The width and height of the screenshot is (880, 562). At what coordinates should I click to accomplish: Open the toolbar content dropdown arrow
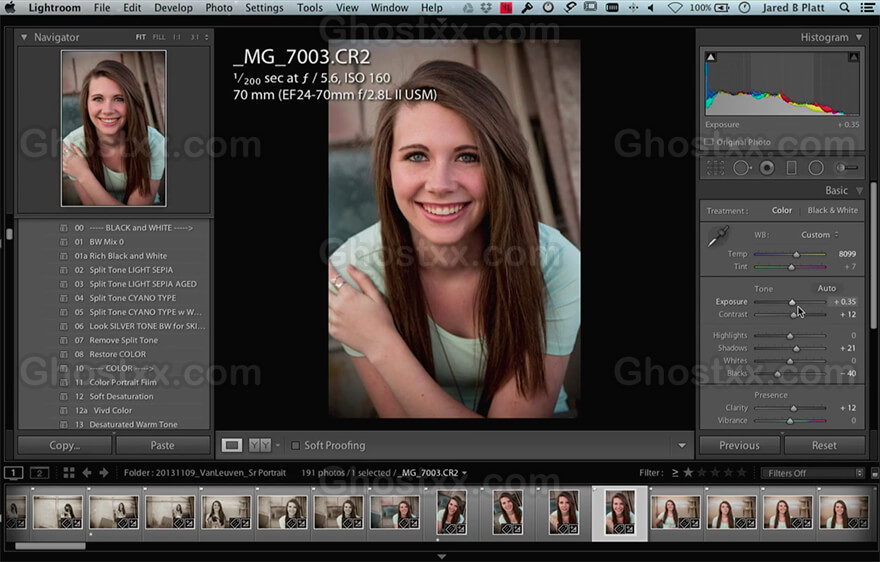pyautogui.click(x=681, y=445)
